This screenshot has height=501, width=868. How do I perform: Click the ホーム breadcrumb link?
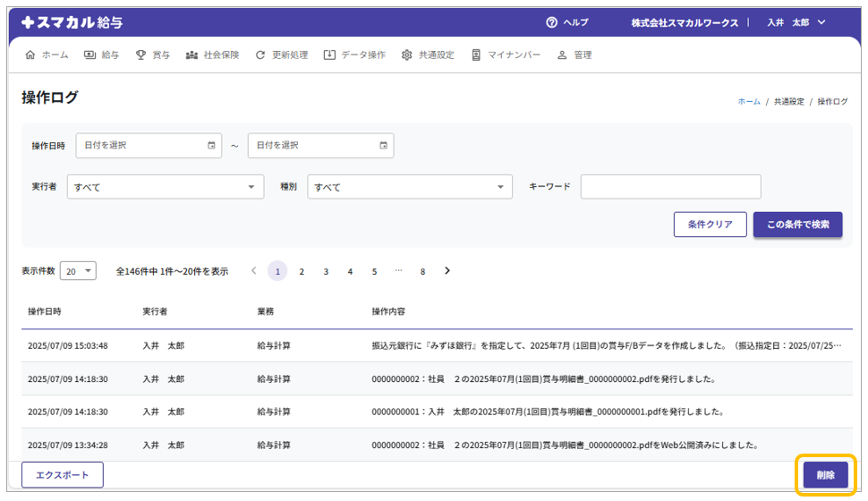pyautogui.click(x=749, y=102)
